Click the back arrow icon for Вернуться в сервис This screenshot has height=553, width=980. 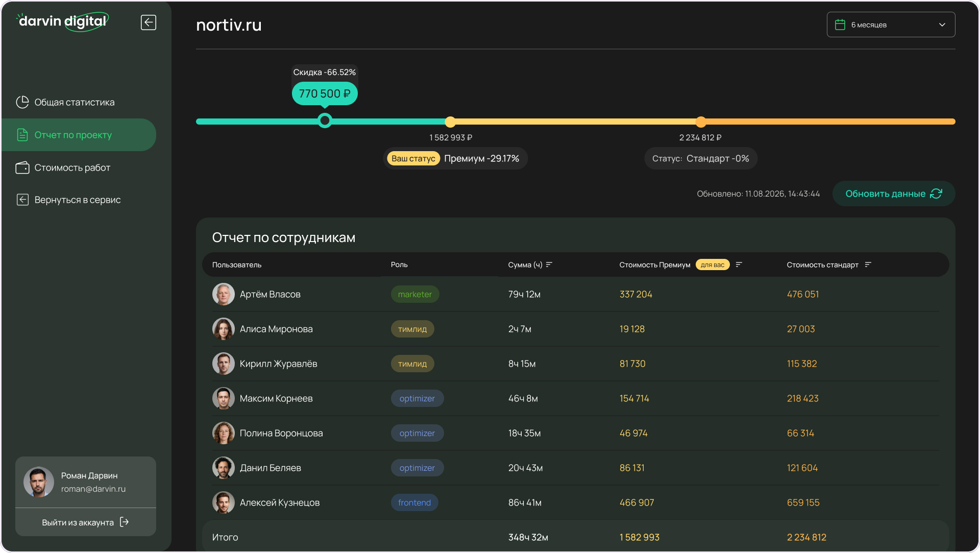(22, 200)
